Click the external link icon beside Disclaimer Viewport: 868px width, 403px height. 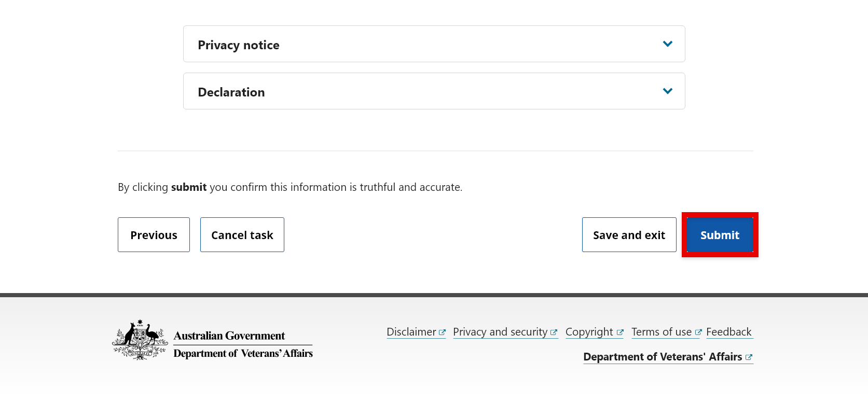[443, 332]
